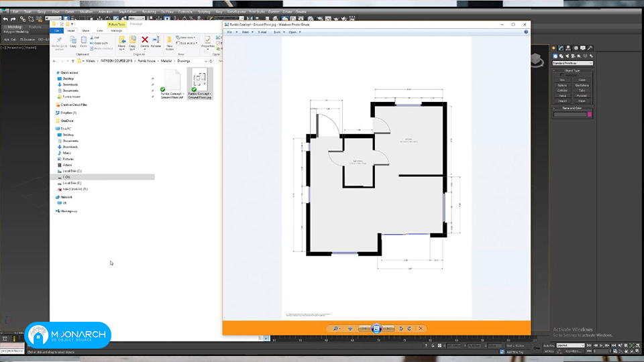Viewport: 644px width, 362px height.
Task: Rotate clockwise in Photo Viewer
Action: [x=409, y=328]
